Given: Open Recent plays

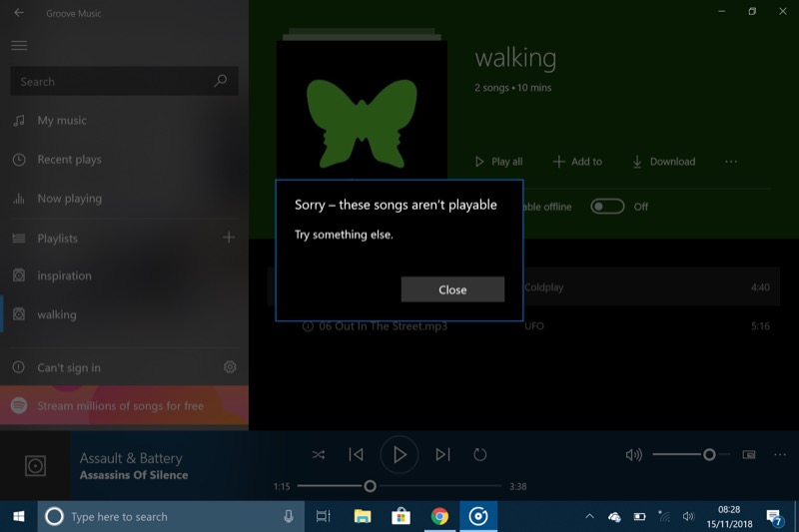Looking at the screenshot, I should pyautogui.click(x=124, y=160).
